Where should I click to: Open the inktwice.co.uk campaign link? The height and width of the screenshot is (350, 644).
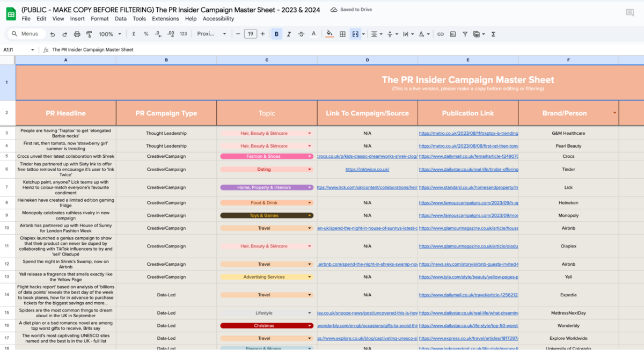pyautogui.click(x=367, y=169)
